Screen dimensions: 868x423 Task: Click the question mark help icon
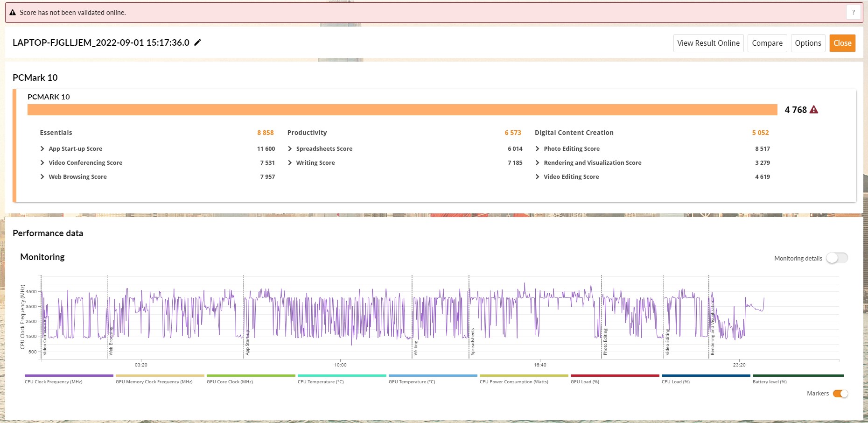click(x=853, y=13)
